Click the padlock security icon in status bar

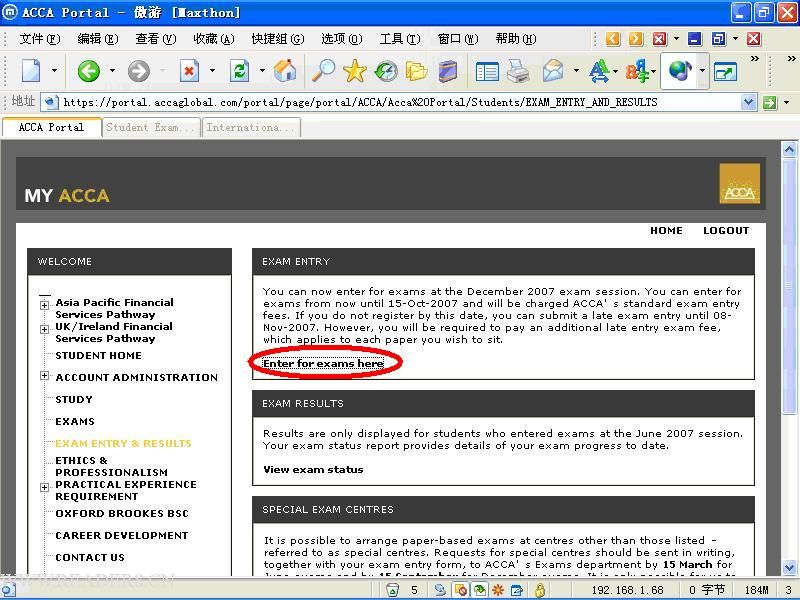coord(539,590)
